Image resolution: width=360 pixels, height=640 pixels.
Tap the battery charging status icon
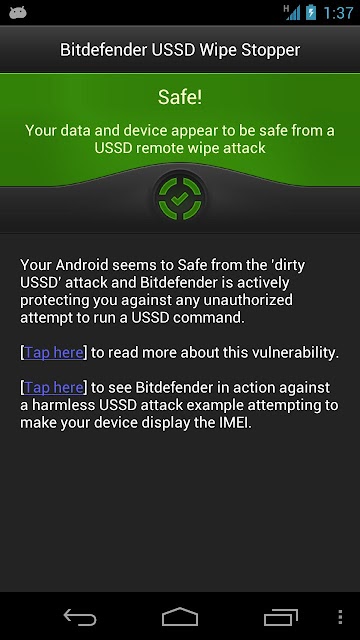[311, 12]
